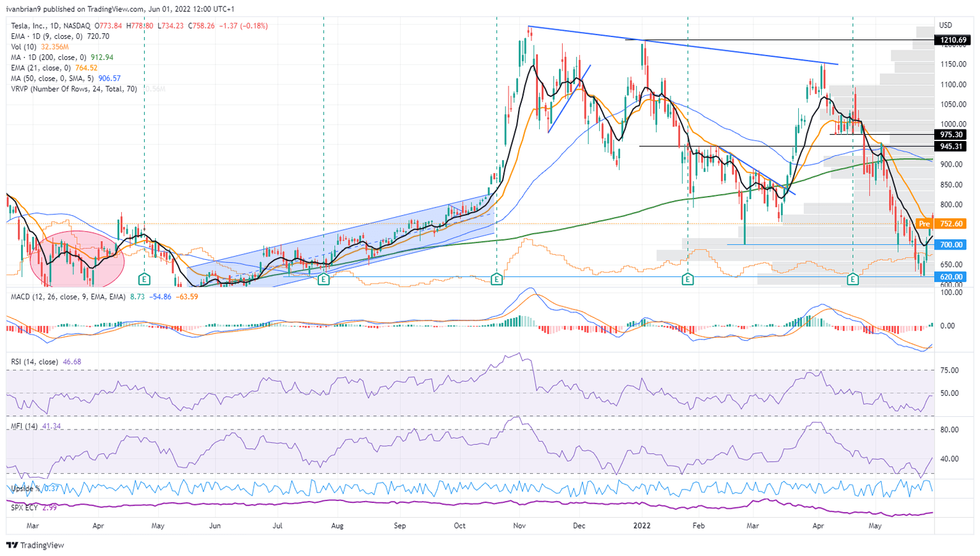This screenshot has width=980, height=556.
Task: Click the Feb label on time axis
Action: click(x=699, y=526)
